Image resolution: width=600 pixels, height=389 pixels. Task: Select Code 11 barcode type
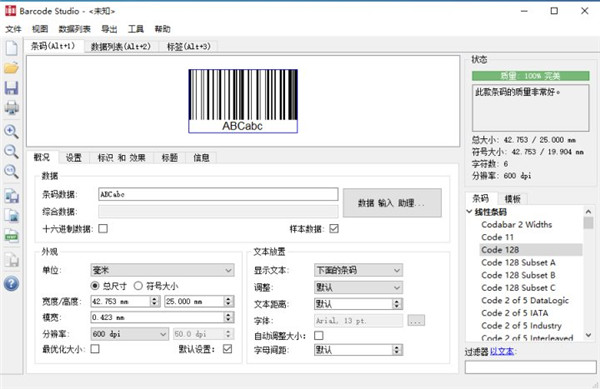[497, 237]
